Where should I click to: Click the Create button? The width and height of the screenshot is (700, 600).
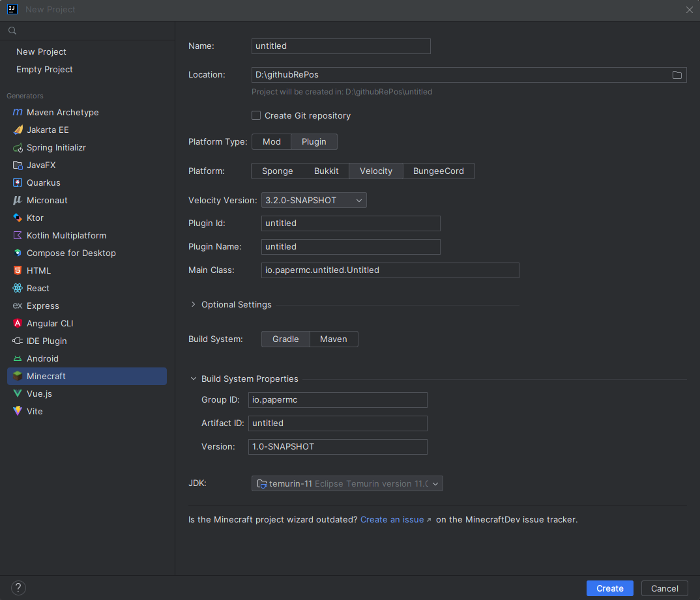point(609,588)
